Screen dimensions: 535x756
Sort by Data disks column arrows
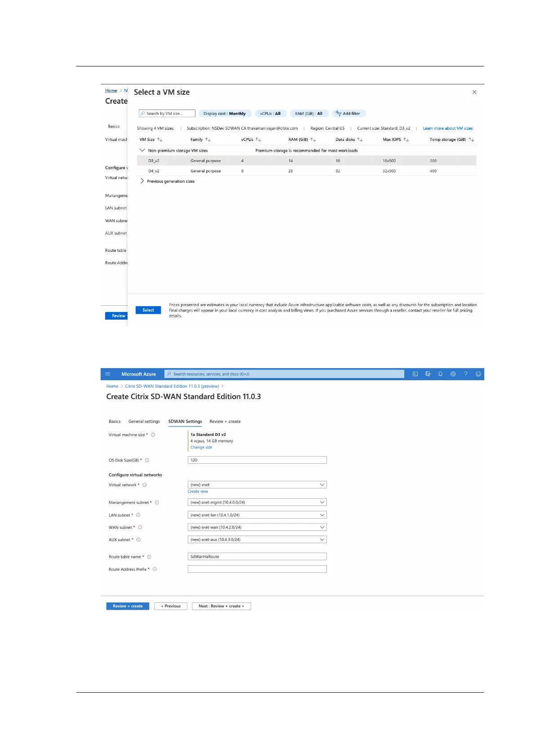pos(360,140)
